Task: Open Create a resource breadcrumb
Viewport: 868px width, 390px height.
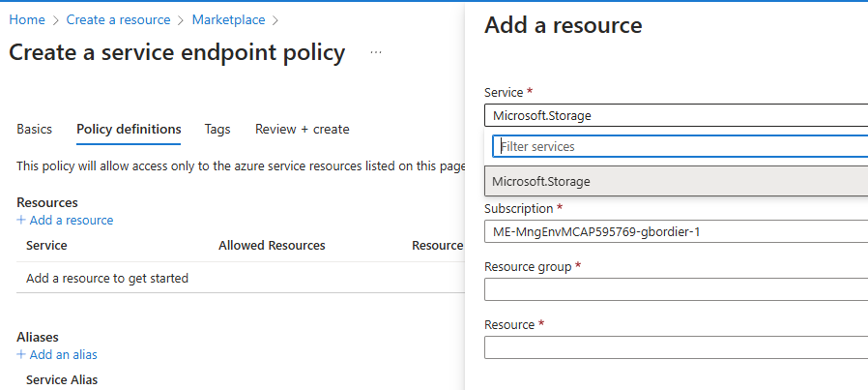Action: tap(119, 20)
